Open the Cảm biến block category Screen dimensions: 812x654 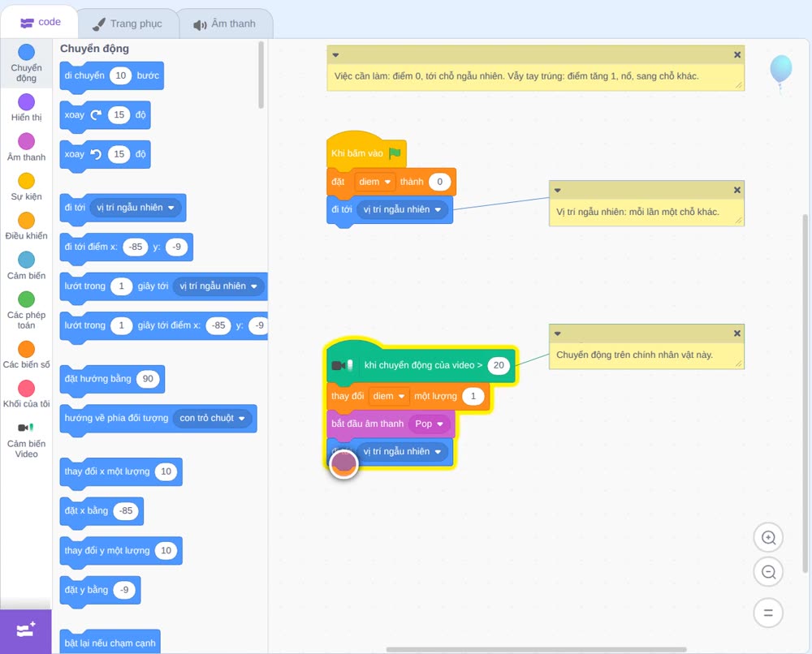[x=27, y=266]
